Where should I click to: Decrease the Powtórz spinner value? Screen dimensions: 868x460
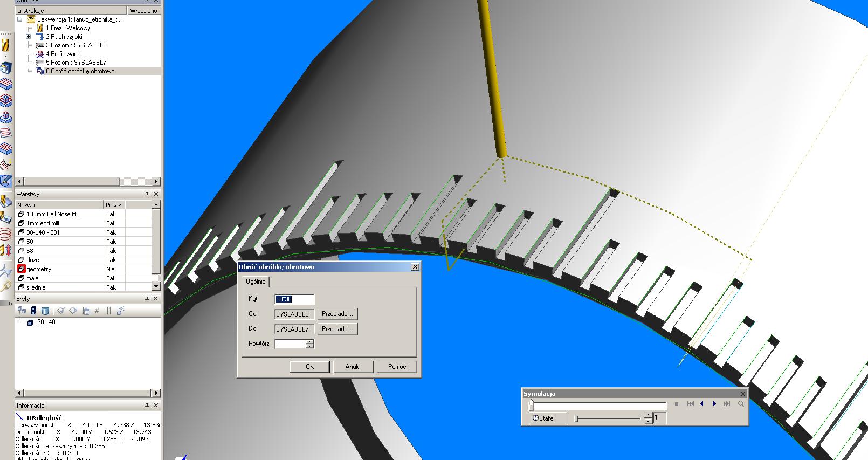point(309,346)
